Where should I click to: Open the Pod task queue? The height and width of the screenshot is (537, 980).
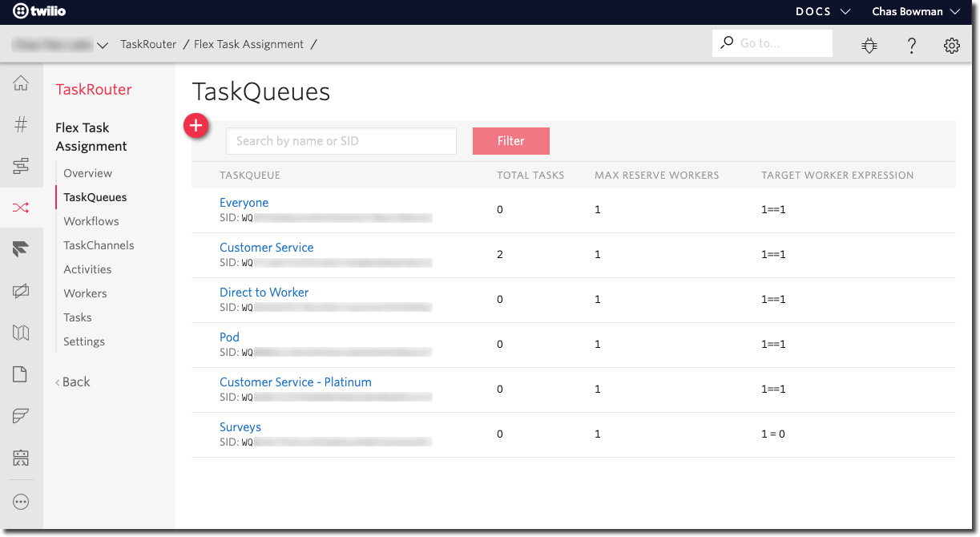point(230,337)
